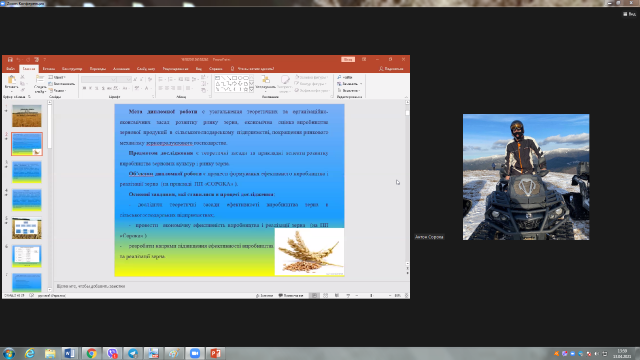Click the Increase Font Size icon

coord(135,79)
